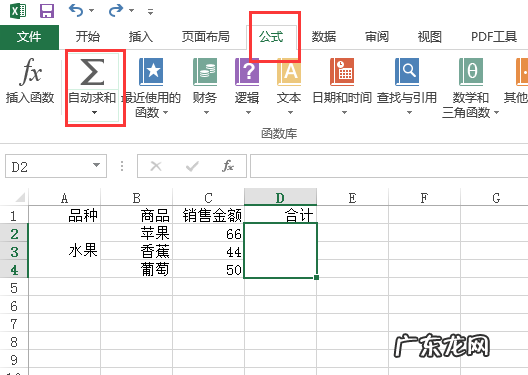The height and width of the screenshot is (375, 528).
Task: Open the 文件 menu
Action: coord(29,37)
